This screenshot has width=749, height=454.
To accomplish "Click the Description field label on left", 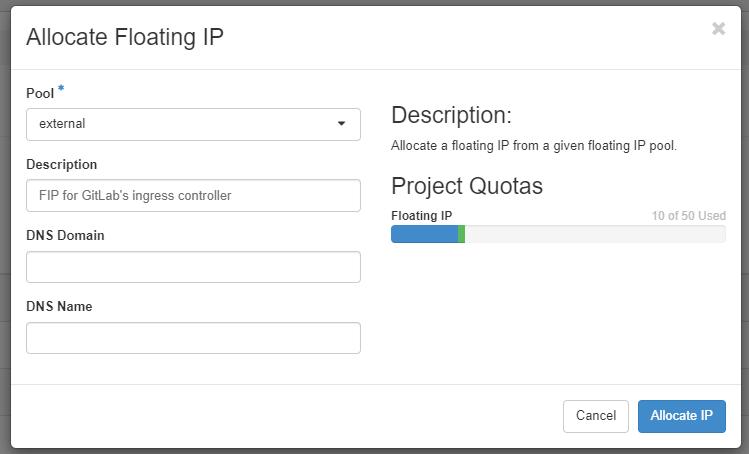I will (61, 164).
